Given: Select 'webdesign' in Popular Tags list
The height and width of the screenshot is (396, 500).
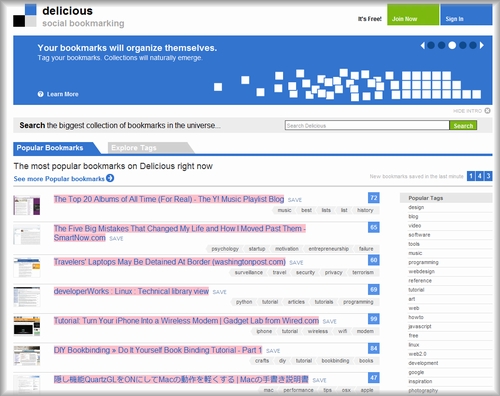Looking at the screenshot, I should (421, 271).
